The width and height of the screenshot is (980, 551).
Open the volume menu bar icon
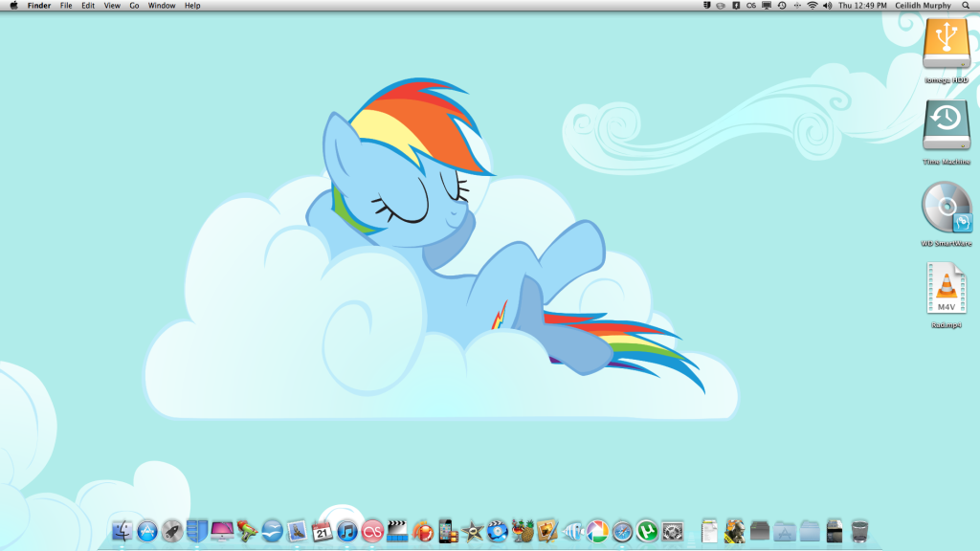(828, 5)
